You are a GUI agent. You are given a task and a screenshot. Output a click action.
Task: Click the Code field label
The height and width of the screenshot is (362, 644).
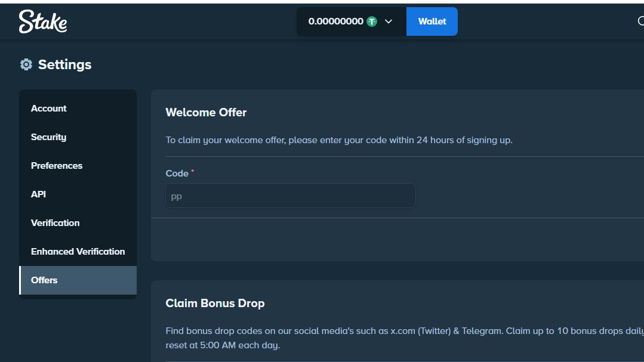(177, 174)
